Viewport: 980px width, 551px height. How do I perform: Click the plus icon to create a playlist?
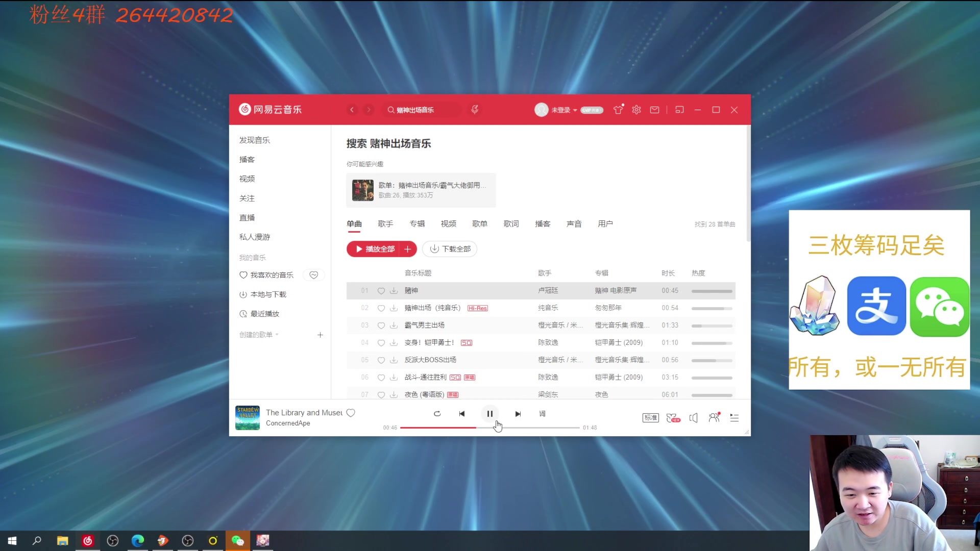click(x=320, y=335)
